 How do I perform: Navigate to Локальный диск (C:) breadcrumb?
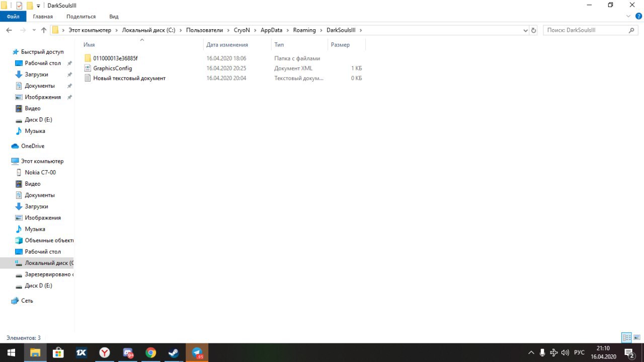click(x=148, y=30)
